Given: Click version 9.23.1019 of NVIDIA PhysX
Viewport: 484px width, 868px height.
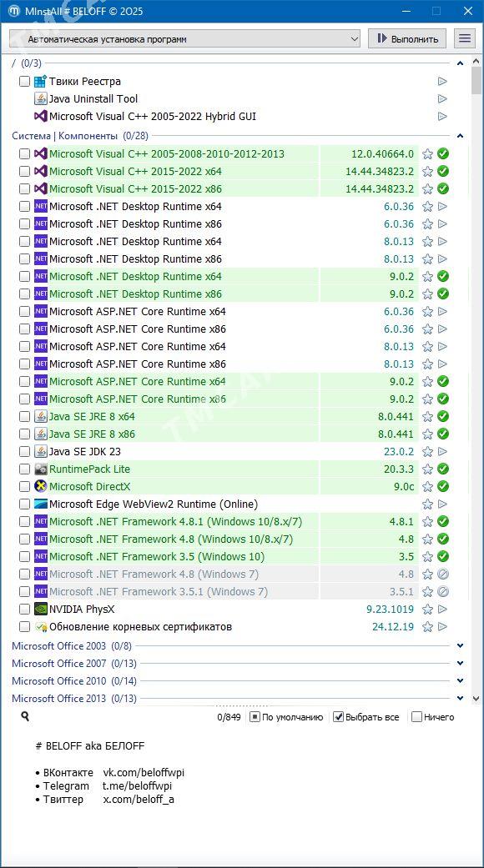Looking at the screenshot, I should point(390,610).
